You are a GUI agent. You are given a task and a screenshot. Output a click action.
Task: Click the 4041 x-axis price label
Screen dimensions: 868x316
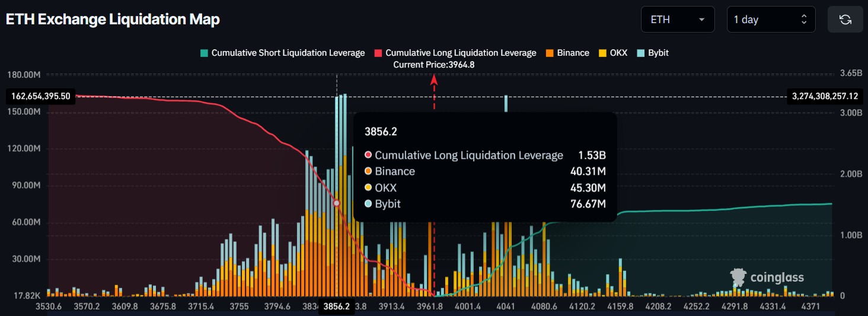pos(506,307)
